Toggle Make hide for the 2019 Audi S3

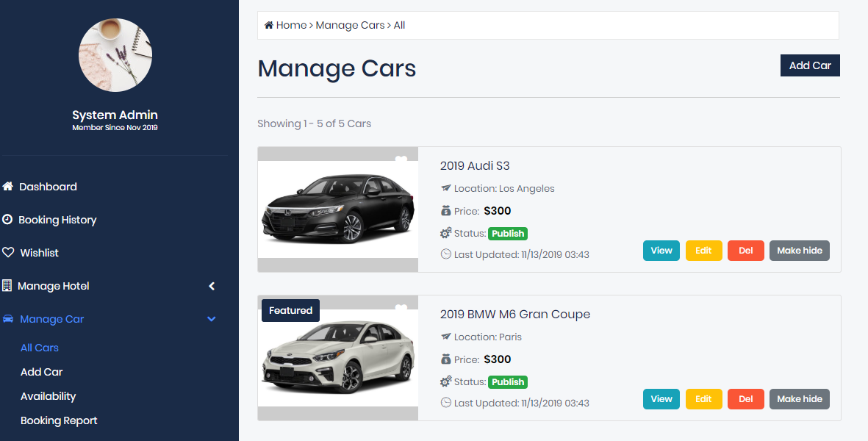tap(799, 251)
